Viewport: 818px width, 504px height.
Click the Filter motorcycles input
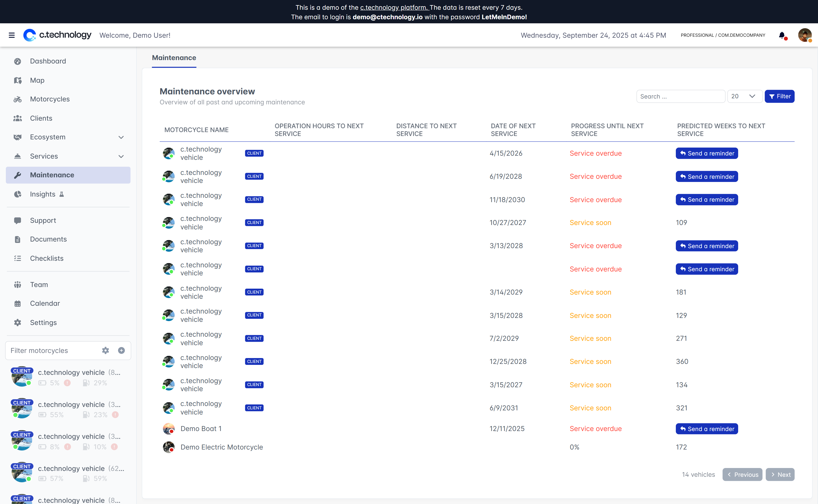pyautogui.click(x=53, y=350)
